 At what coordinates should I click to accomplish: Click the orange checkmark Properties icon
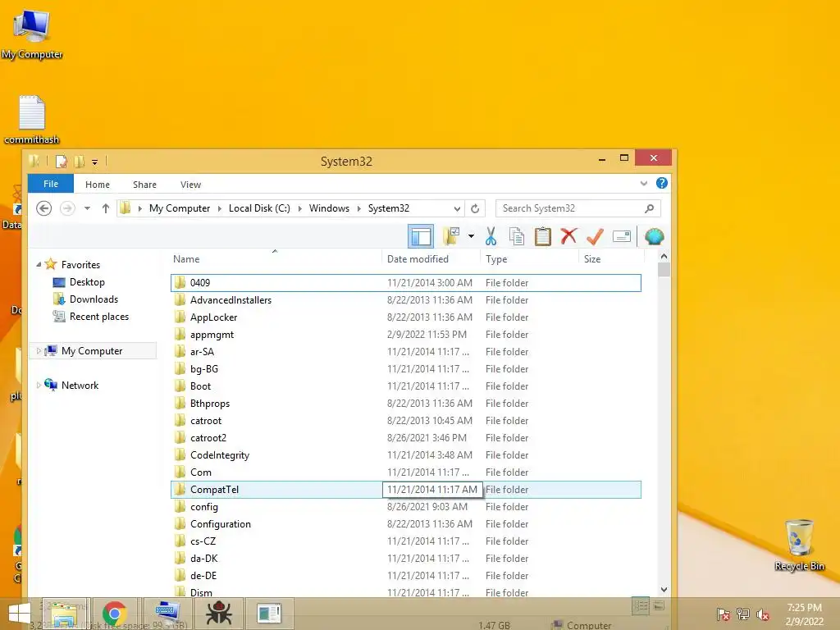(x=595, y=236)
